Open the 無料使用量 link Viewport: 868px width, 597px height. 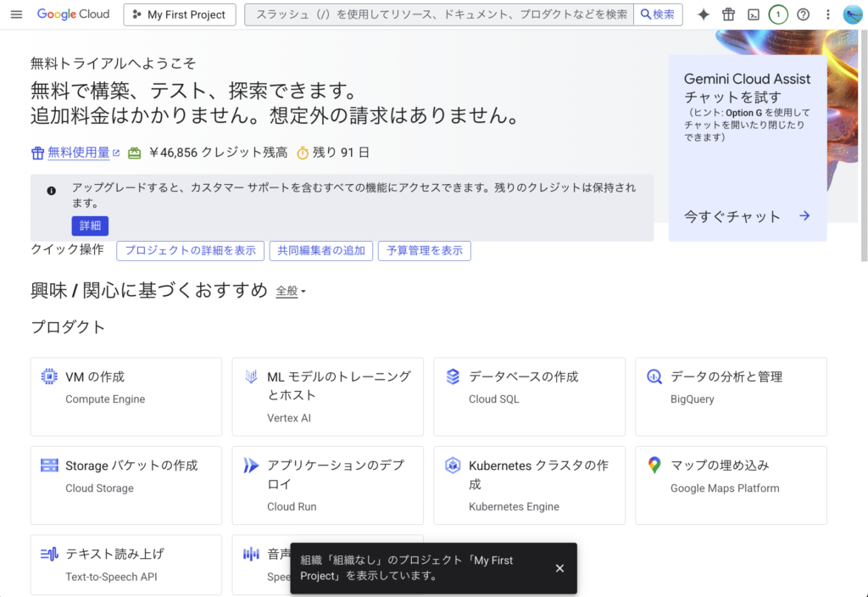(x=78, y=153)
